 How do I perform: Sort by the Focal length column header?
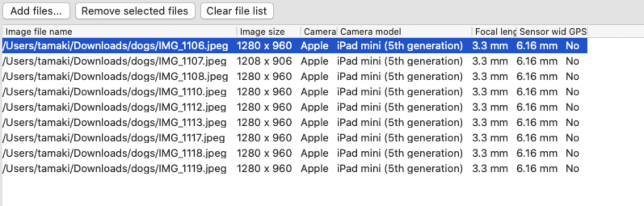495,32
